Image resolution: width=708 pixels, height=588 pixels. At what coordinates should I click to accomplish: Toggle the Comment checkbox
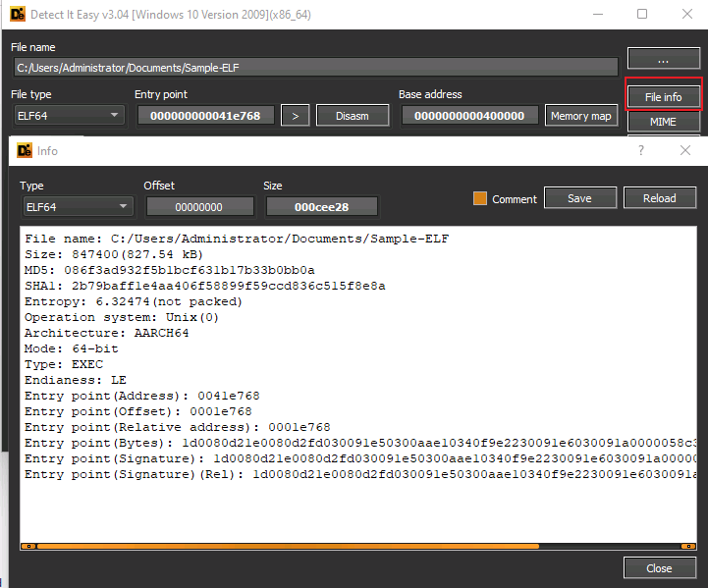point(480,198)
